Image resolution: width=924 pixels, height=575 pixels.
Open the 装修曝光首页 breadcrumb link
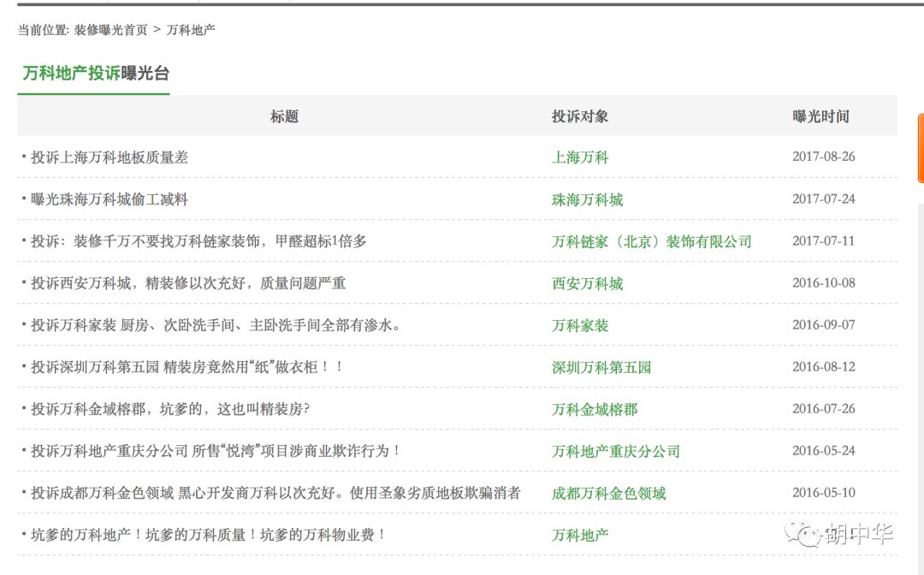[x=110, y=30]
